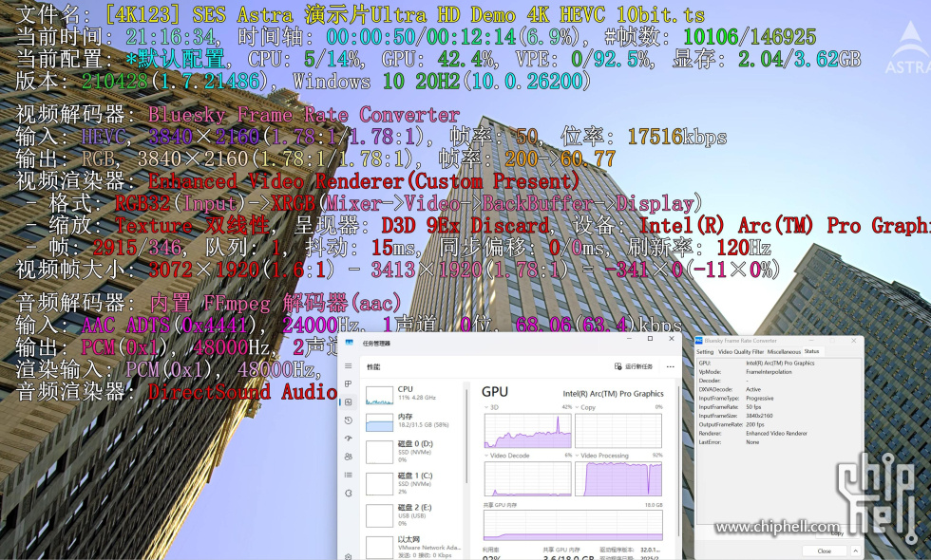Open the Processes page in Task Manager sidebar
The height and width of the screenshot is (560, 931).
(x=350, y=384)
